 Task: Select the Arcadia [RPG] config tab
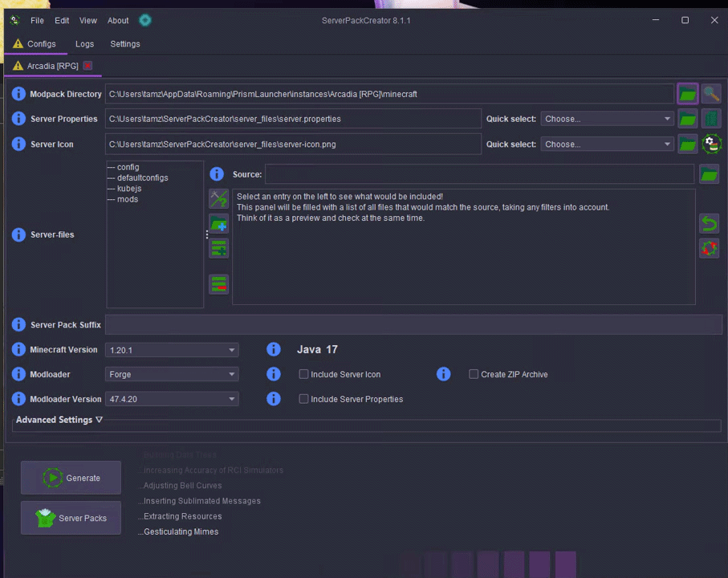(52, 66)
